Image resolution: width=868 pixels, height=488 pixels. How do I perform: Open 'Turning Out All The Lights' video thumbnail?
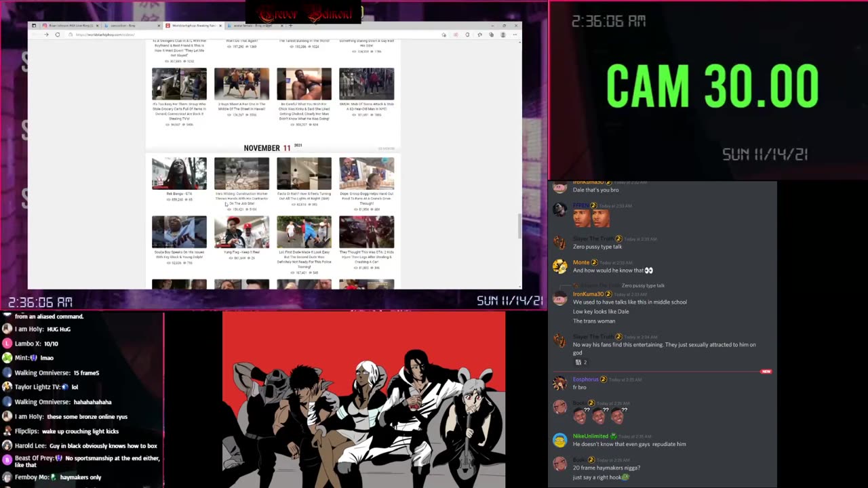tap(304, 174)
